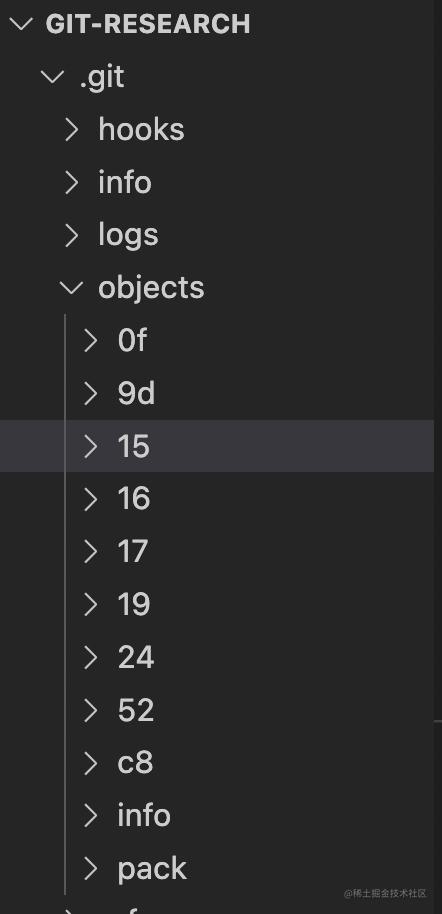Viewport: 442px width, 914px height.
Task: Click the hooks folder label
Action: [141, 129]
